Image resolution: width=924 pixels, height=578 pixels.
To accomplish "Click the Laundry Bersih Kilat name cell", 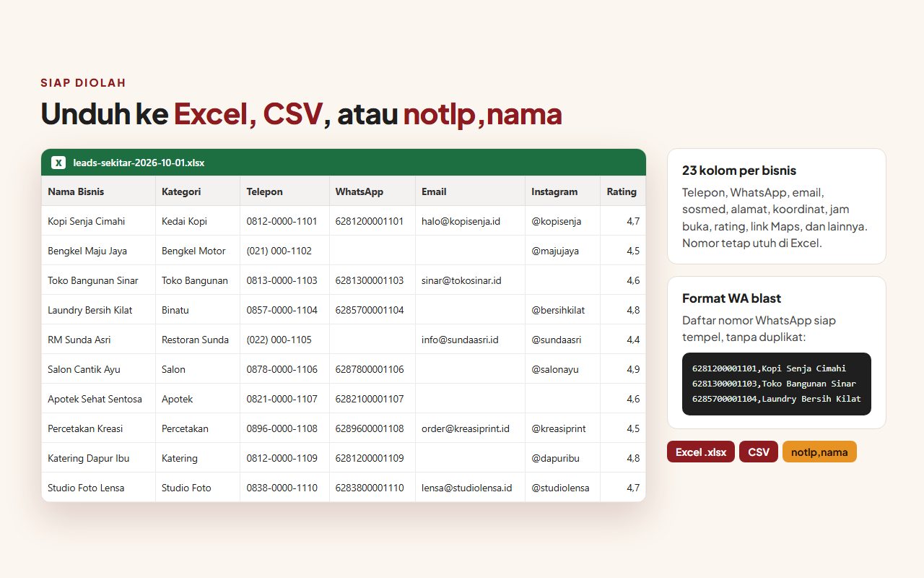I will pos(98,310).
